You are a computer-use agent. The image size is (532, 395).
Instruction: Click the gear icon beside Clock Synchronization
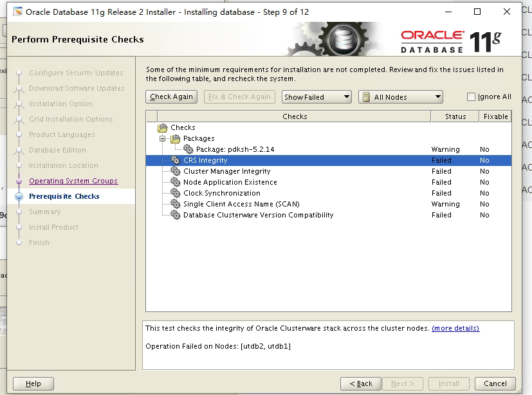176,193
